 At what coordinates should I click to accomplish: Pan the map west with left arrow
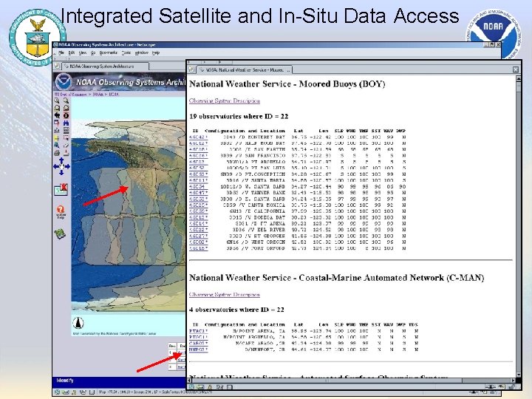coord(56,166)
